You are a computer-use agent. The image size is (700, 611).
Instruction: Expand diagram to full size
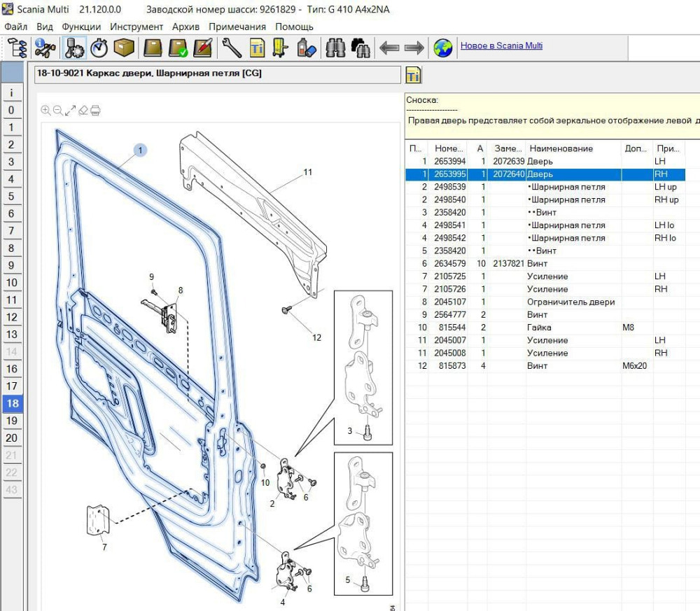point(71,110)
